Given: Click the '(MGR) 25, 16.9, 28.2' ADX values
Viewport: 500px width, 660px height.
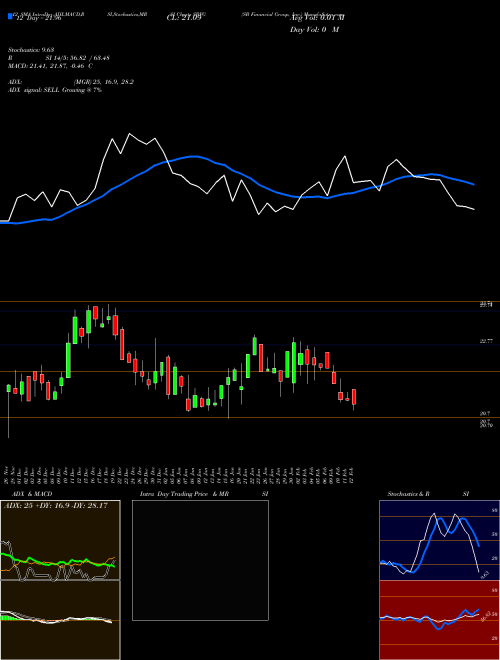Looking at the screenshot, I should [104, 82].
